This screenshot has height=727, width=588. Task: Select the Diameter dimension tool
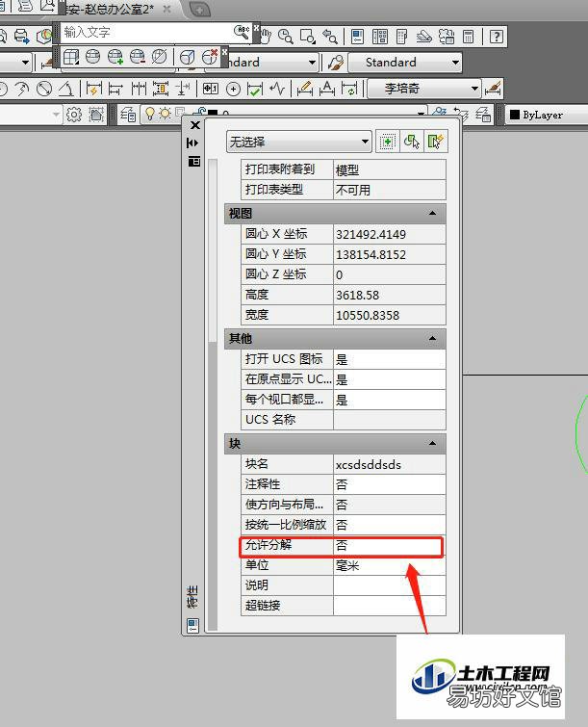click(x=44, y=89)
